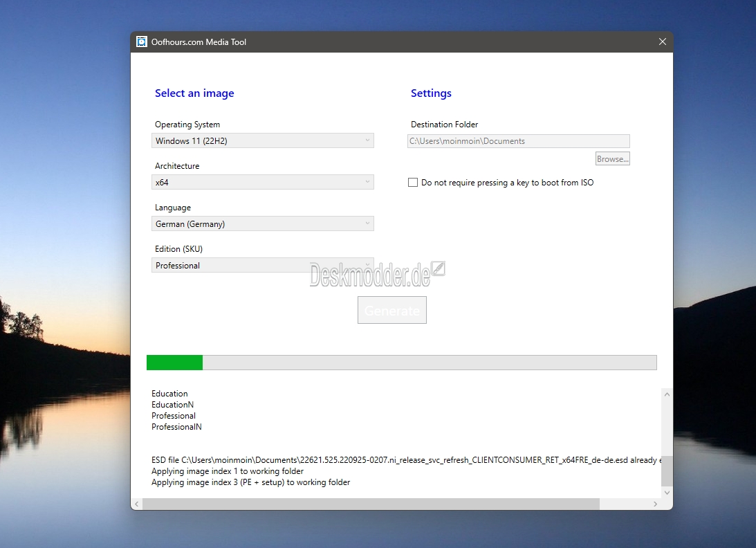Open the Edition (SKU) dropdown showing Professional
Viewport: 756px width, 548px height.
tap(263, 265)
